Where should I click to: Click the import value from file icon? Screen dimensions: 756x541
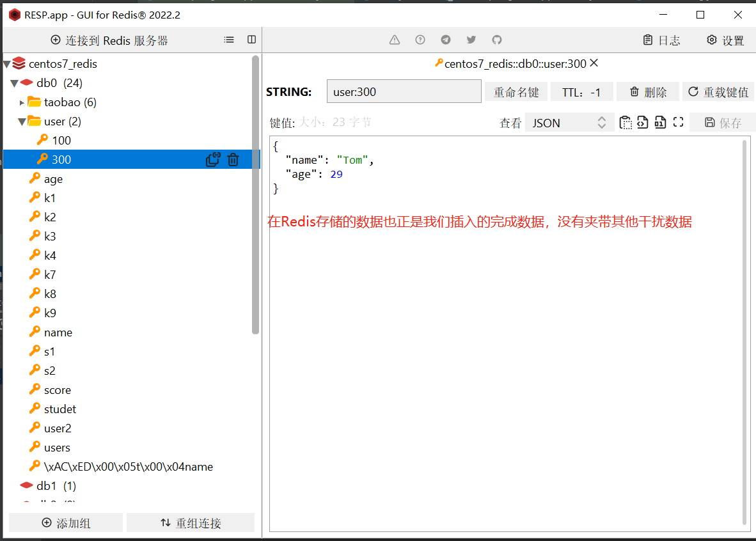643,123
